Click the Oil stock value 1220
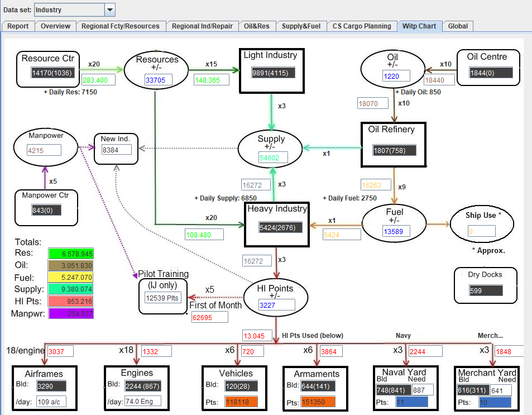The height and width of the screenshot is (415, 532). pos(396,76)
